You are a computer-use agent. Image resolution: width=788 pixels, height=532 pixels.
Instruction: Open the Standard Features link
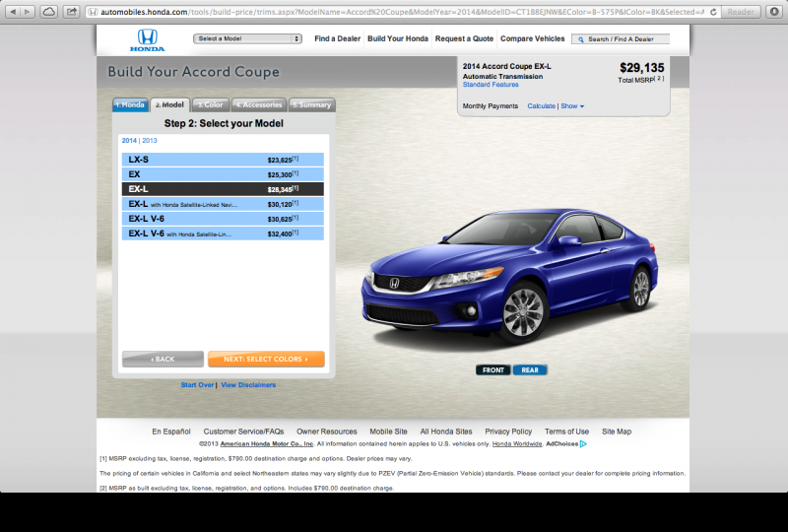491,85
